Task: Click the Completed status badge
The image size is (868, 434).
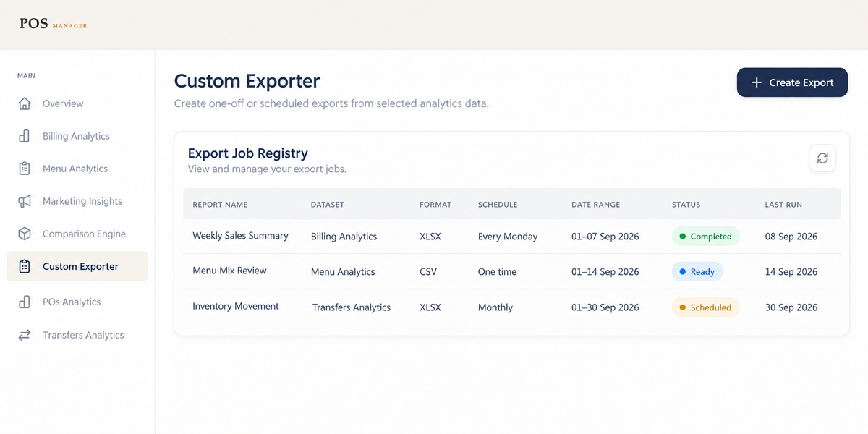Action: 706,237
